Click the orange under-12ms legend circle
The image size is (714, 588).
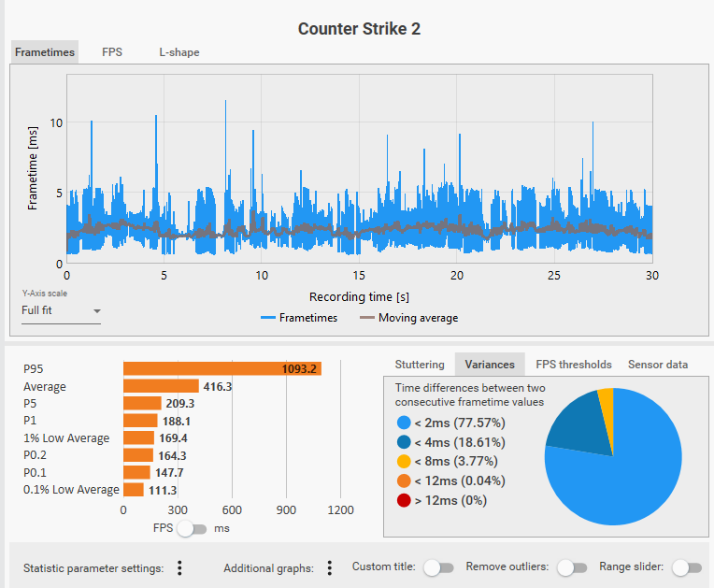(404, 481)
